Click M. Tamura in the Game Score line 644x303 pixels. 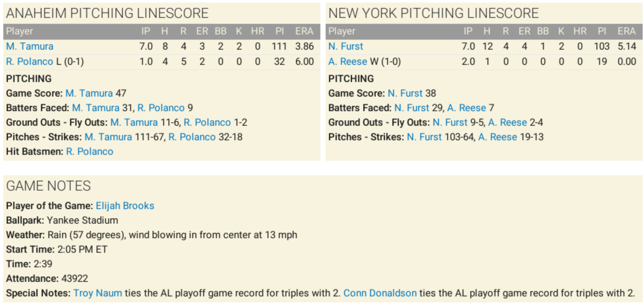[x=89, y=93]
